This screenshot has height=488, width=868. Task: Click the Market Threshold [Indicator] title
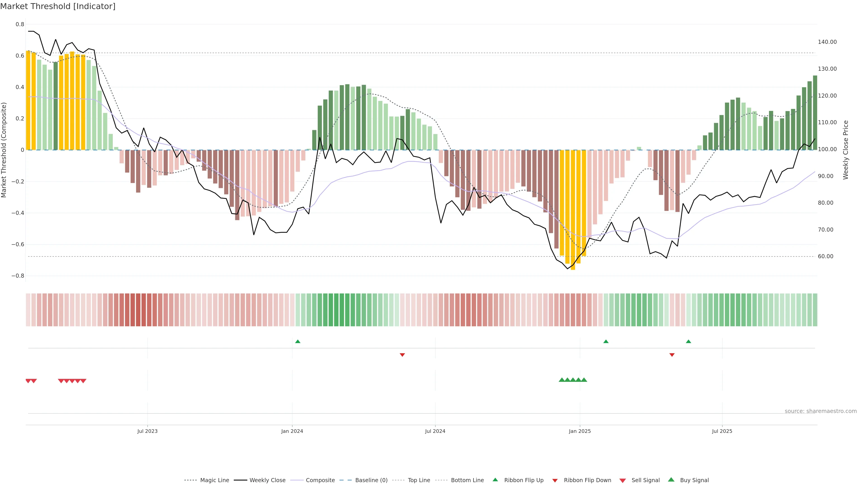click(58, 6)
